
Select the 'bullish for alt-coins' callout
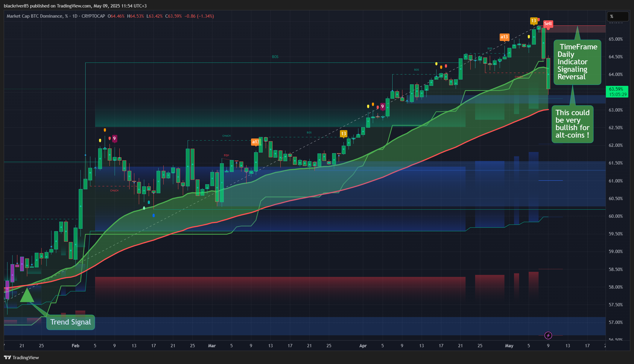pos(572,124)
